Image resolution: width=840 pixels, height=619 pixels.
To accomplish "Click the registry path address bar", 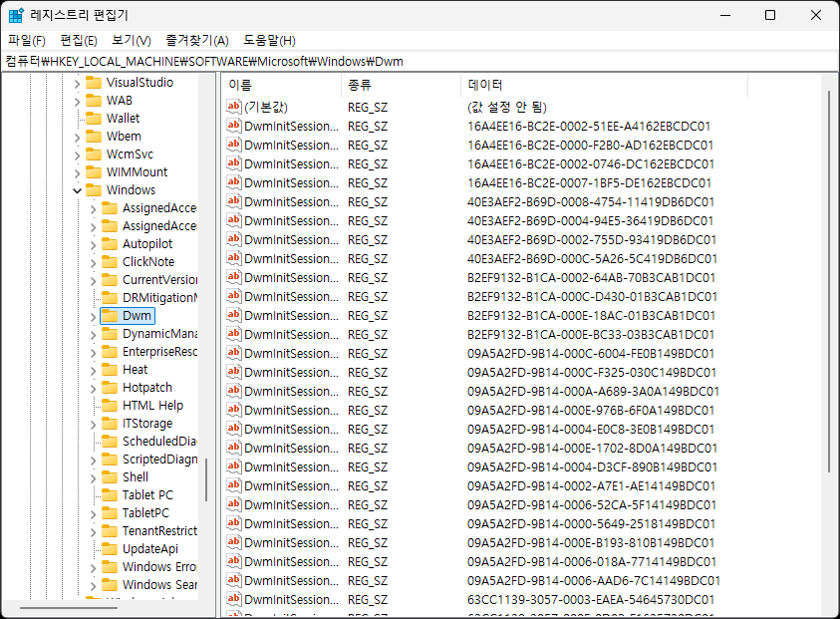I will pyautogui.click(x=419, y=61).
